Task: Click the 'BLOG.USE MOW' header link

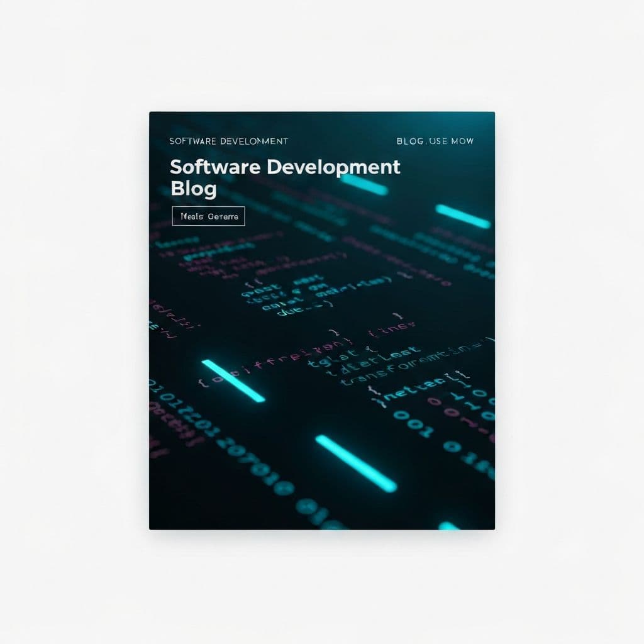Action: (x=435, y=142)
